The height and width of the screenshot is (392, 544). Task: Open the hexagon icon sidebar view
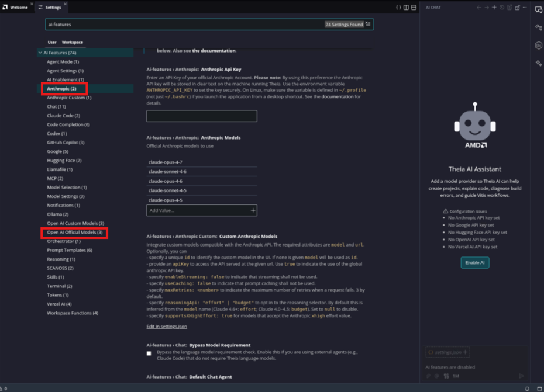pyautogui.click(x=539, y=46)
